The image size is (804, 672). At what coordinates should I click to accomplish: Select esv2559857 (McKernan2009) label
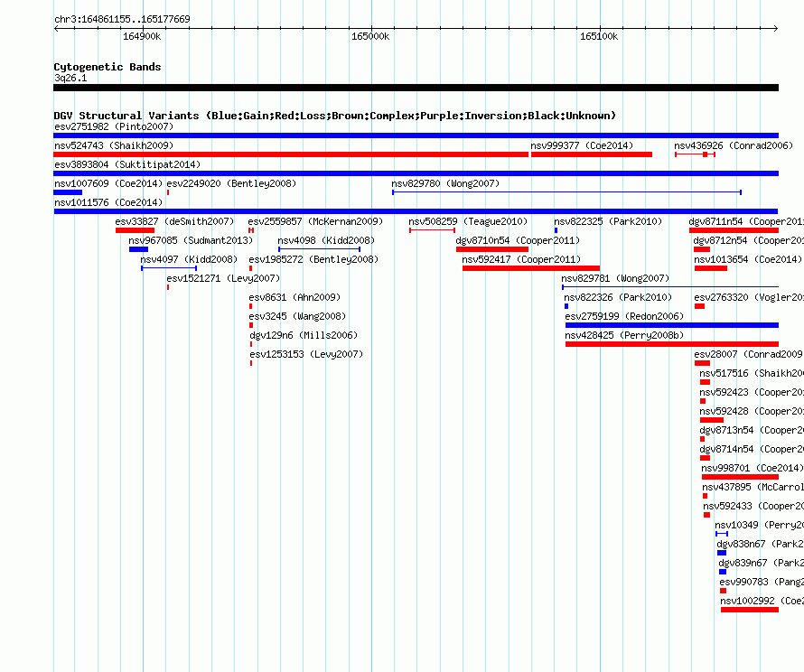coord(315,221)
